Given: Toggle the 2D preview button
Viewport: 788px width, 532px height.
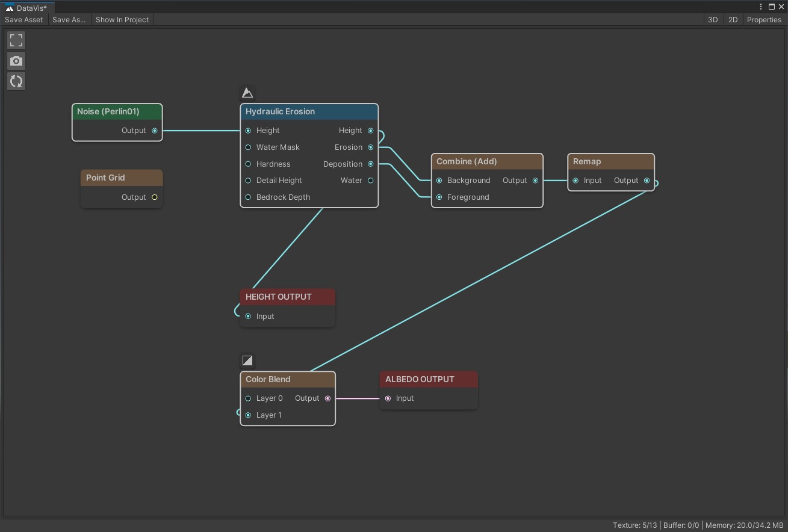Looking at the screenshot, I should pos(733,20).
